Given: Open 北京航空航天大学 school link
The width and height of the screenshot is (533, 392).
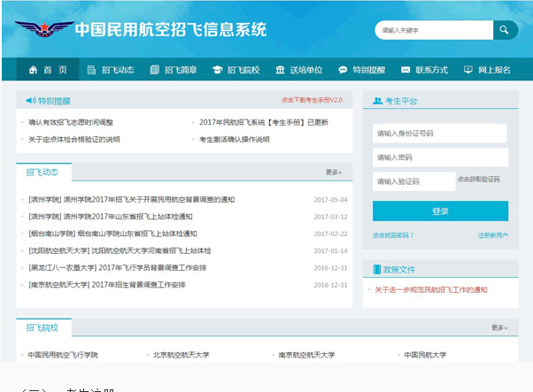Looking at the screenshot, I should (182, 355).
